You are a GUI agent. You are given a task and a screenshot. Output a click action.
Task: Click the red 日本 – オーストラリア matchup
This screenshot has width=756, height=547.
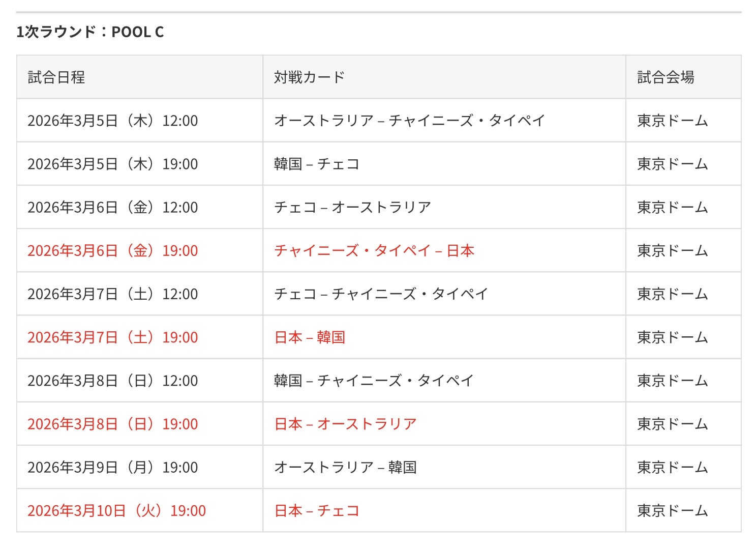[346, 424]
